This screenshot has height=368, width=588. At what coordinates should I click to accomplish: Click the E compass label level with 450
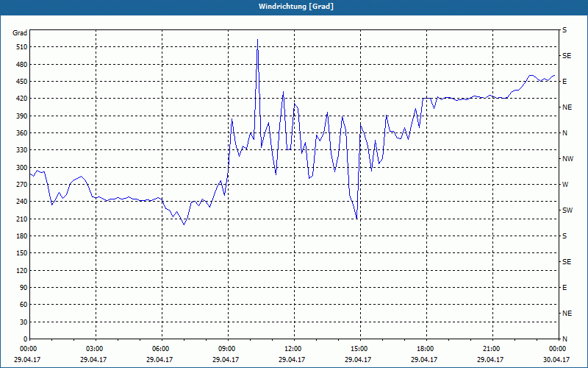[x=564, y=82]
